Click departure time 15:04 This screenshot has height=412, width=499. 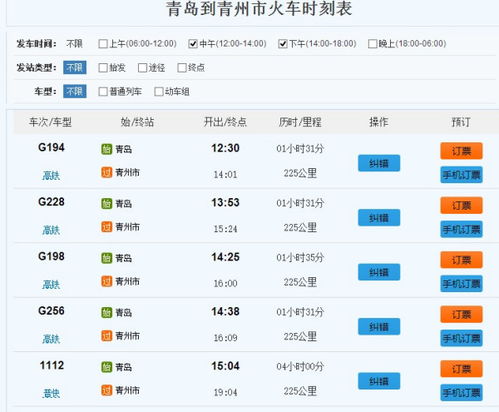pyautogui.click(x=225, y=366)
